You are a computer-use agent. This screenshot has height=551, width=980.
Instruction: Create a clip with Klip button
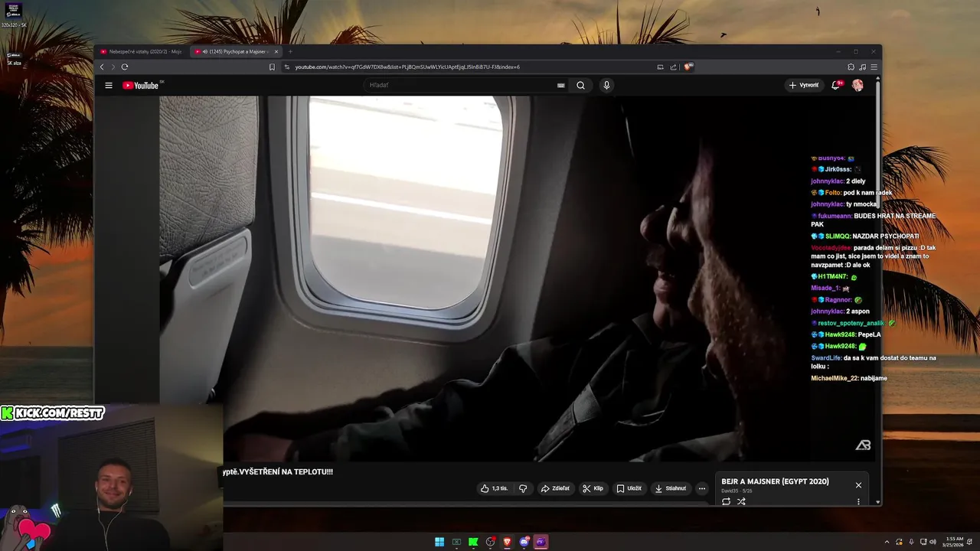(593, 488)
